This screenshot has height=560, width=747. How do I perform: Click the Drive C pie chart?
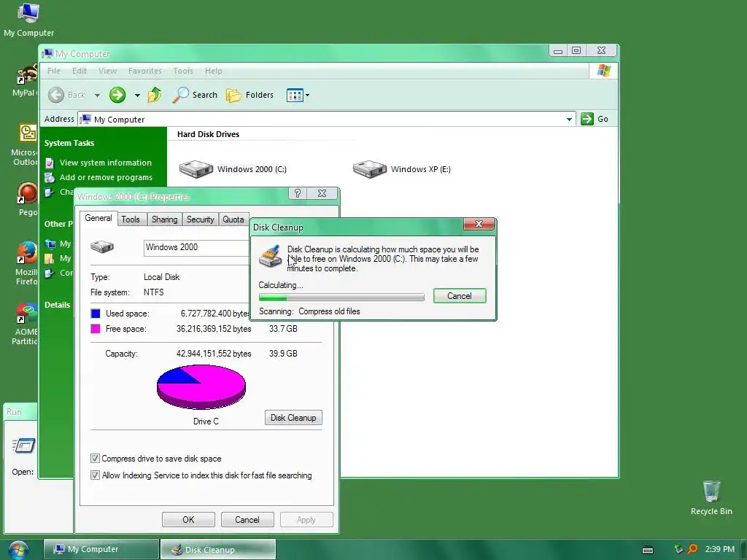[201, 386]
